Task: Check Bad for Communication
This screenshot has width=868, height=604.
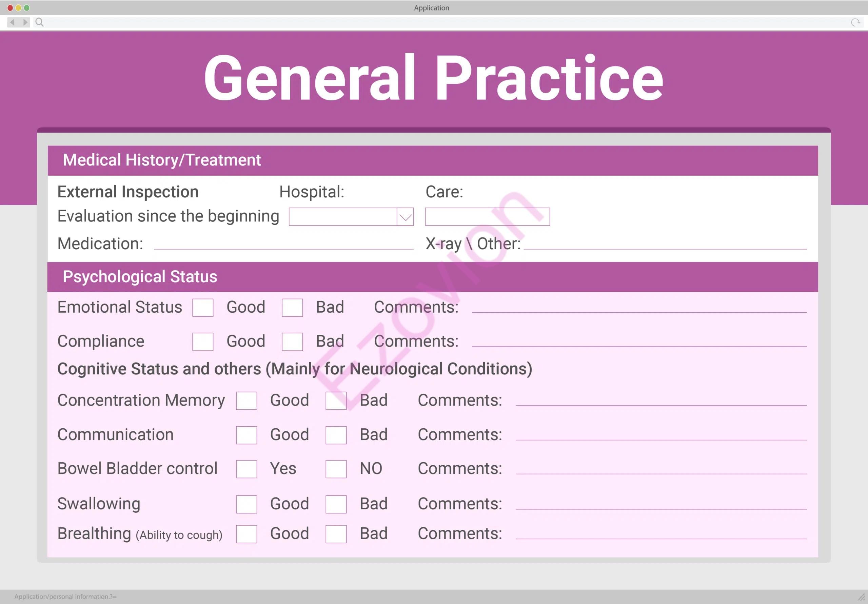Action: (x=336, y=435)
